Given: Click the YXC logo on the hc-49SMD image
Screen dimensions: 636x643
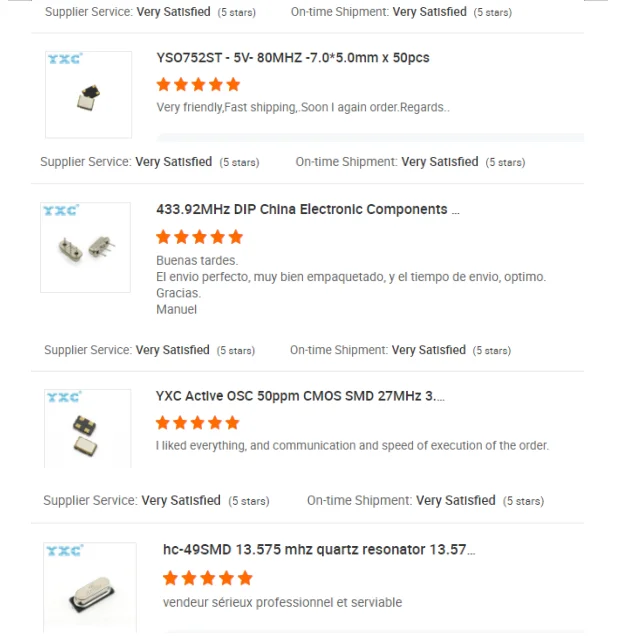Looking at the screenshot, I should [65, 551].
